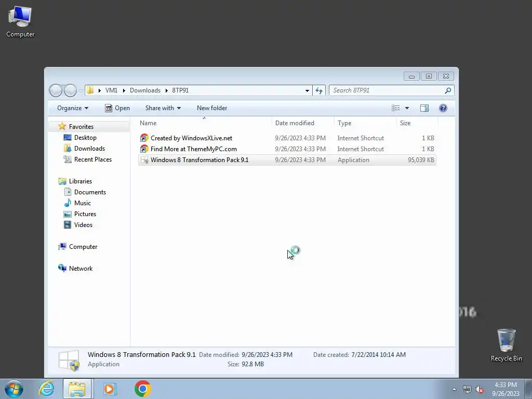The height and width of the screenshot is (399, 532).
Task: Toggle the preview pane
Action: point(424,108)
